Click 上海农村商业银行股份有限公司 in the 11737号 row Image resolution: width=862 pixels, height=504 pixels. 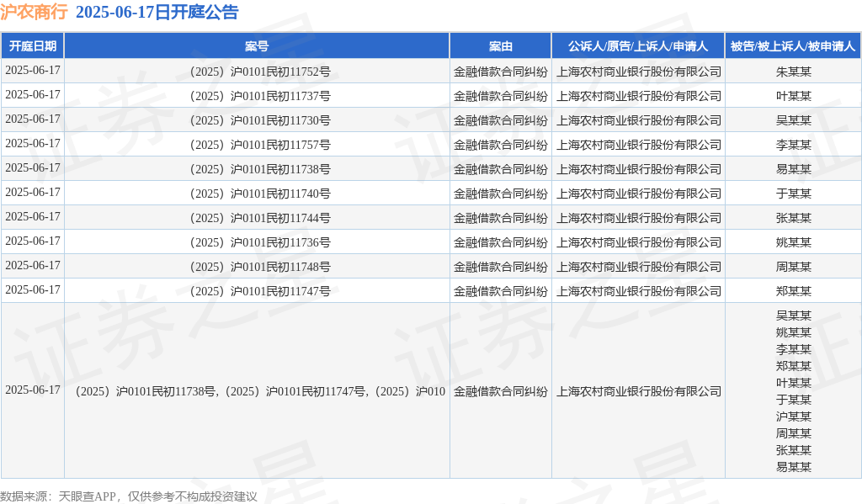638,96
